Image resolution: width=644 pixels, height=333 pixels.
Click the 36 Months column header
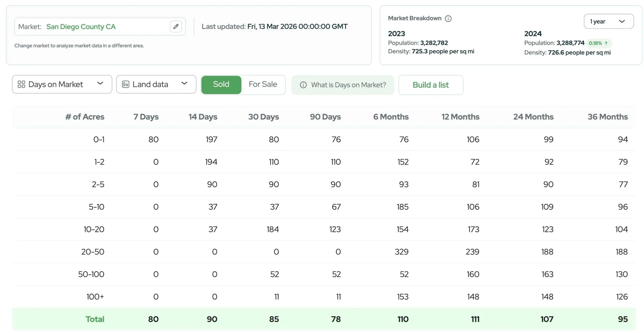point(607,117)
